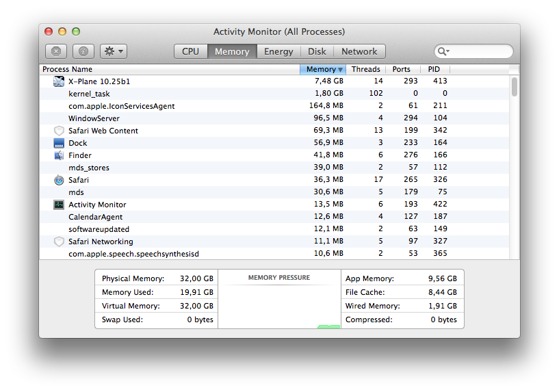
Task: Click the Dock process icon
Action: [59, 143]
